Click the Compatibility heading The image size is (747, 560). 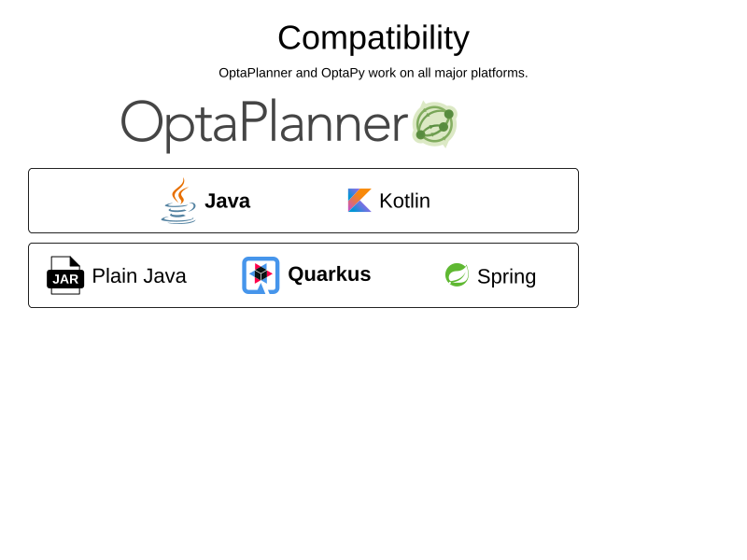(x=373, y=38)
